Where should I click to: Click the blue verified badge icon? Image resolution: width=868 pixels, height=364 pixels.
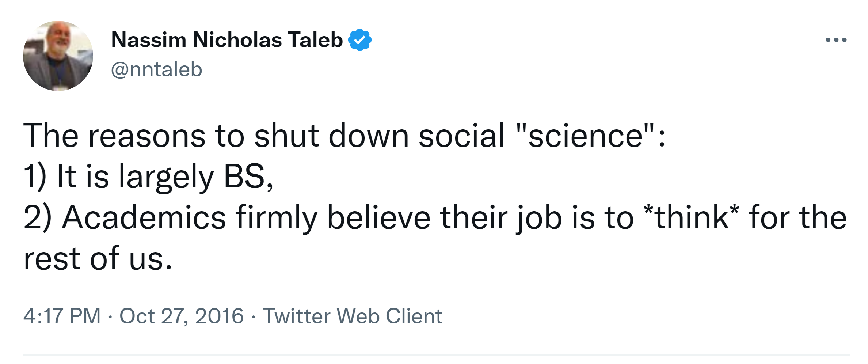[x=360, y=40]
